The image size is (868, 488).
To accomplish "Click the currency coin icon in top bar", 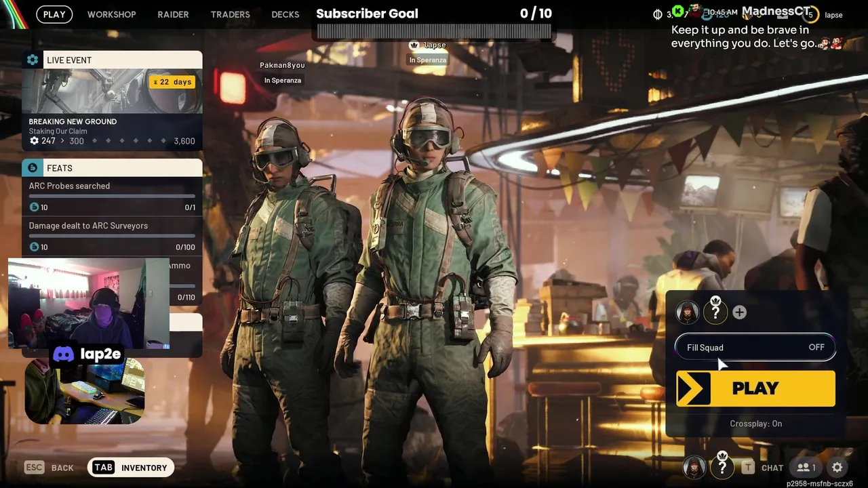I will (x=657, y=14).
